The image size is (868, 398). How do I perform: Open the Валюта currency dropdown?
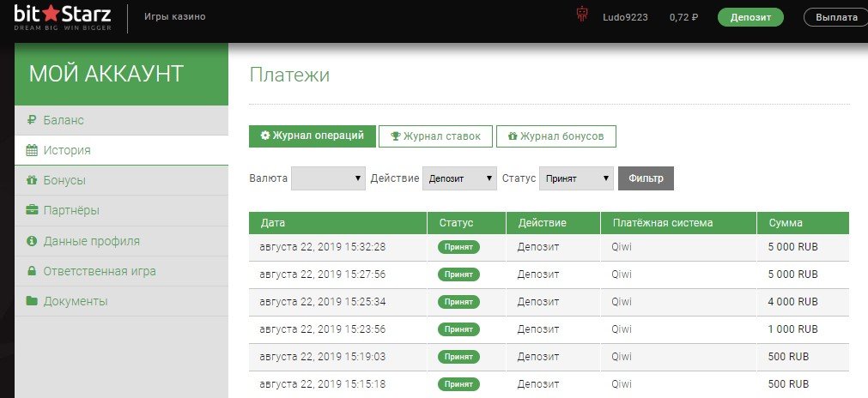coord(329,178)
